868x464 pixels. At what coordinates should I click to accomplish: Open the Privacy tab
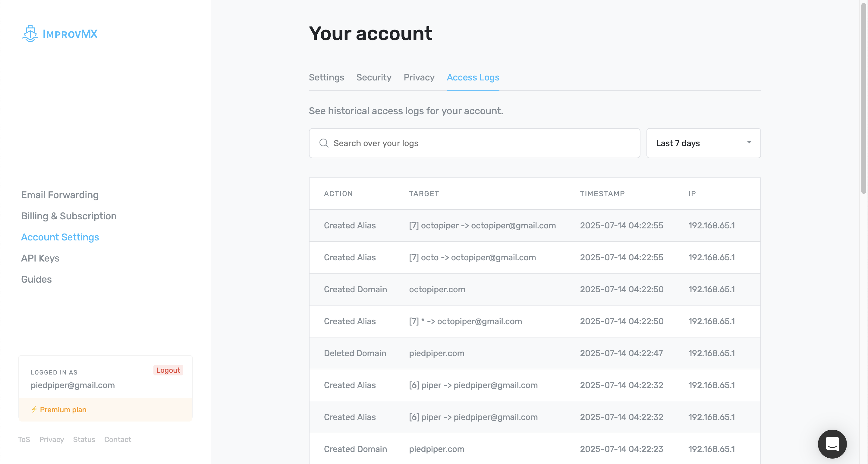[x=419, y=77]
